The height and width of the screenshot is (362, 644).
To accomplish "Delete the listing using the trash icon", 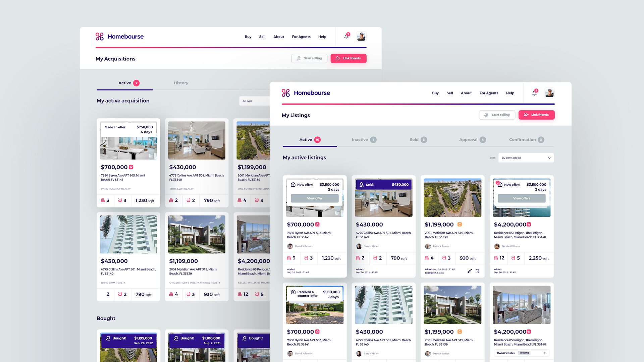I will point(477,271).
